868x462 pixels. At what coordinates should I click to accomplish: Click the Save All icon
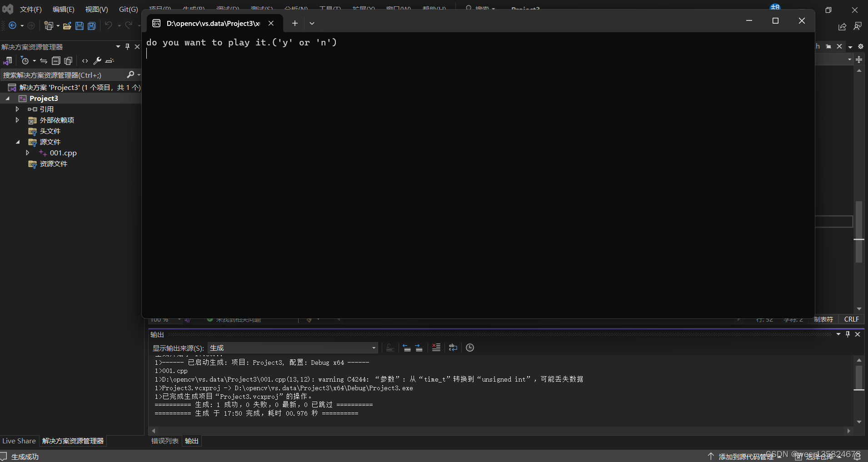[92, 26]
